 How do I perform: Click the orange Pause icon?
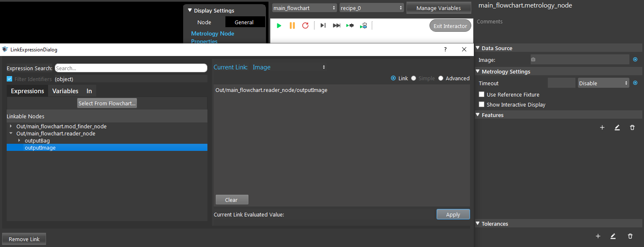pos(292,25)
